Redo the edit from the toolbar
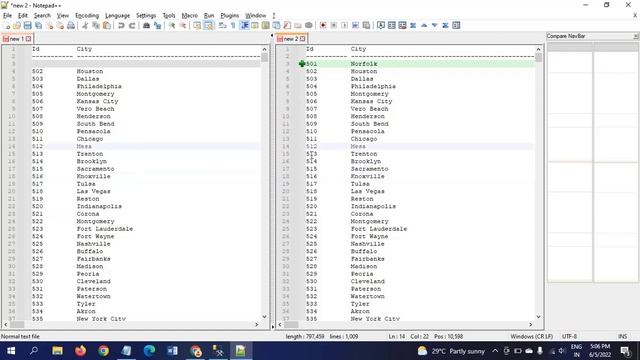 pos(132,25)
